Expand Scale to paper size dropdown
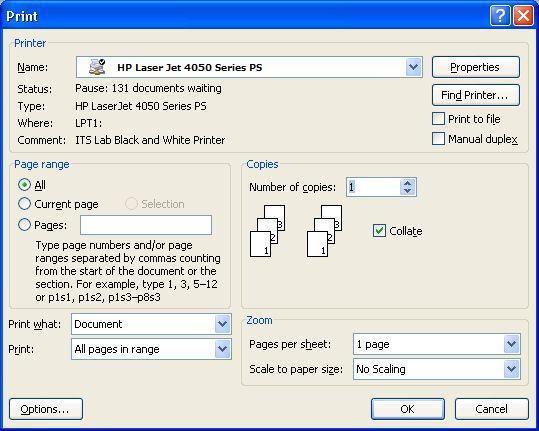Viewport: 539px width, 431px height. [512, 369]
